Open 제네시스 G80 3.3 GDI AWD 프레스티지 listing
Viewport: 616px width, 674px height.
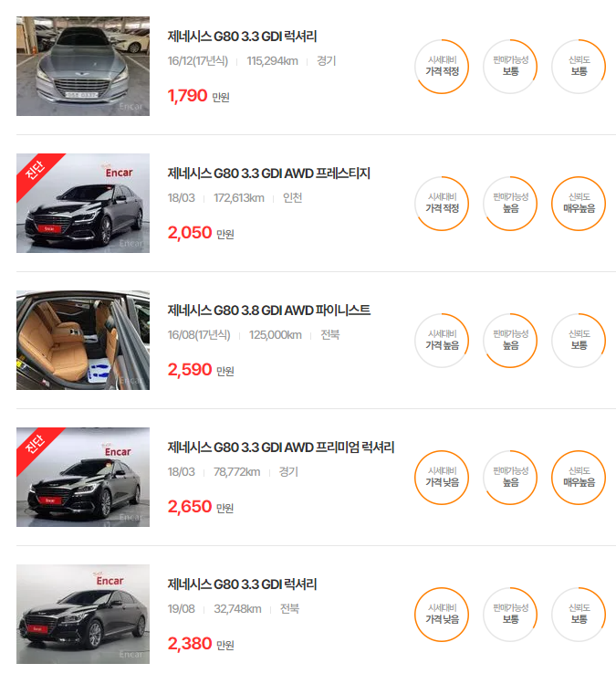pyautogui.click(x=269, y=174)
